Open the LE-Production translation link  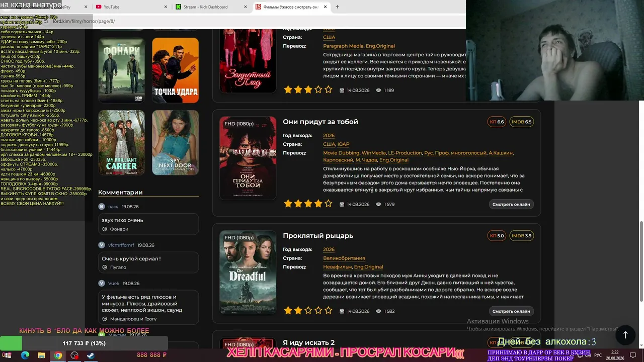pyautogui.click(x=405, y=153)
